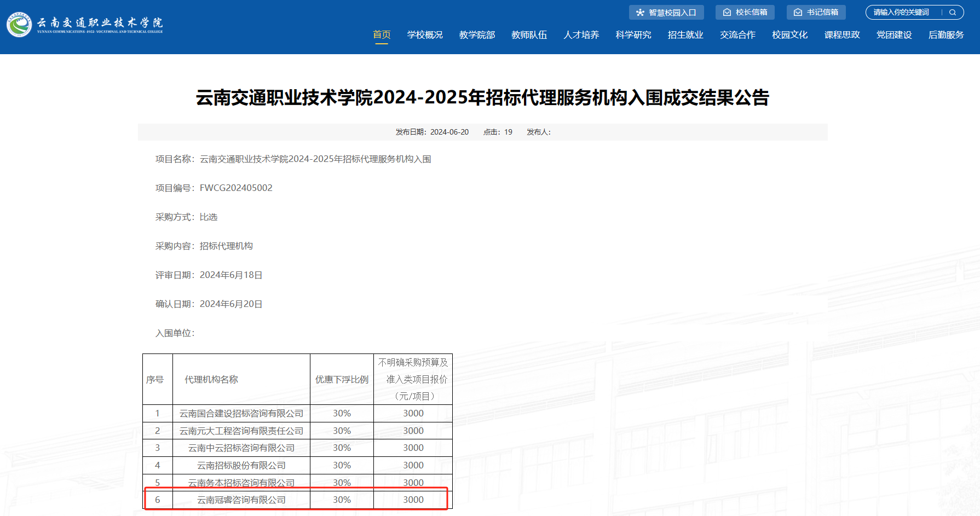Click the 点击: 19 counter text

click(498, 132)
